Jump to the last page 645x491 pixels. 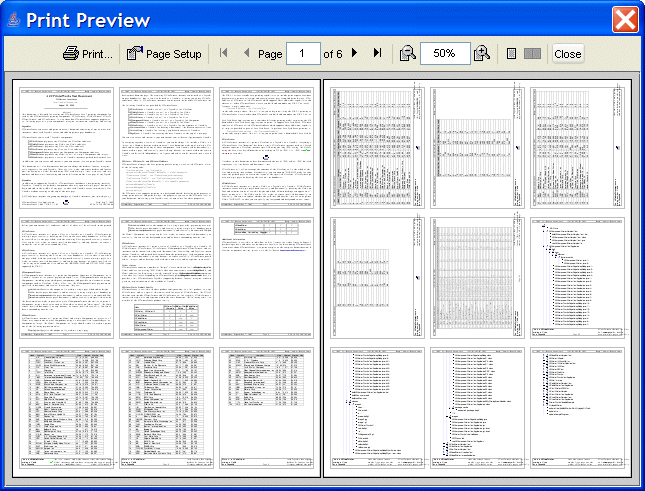[x=377, y=53]
